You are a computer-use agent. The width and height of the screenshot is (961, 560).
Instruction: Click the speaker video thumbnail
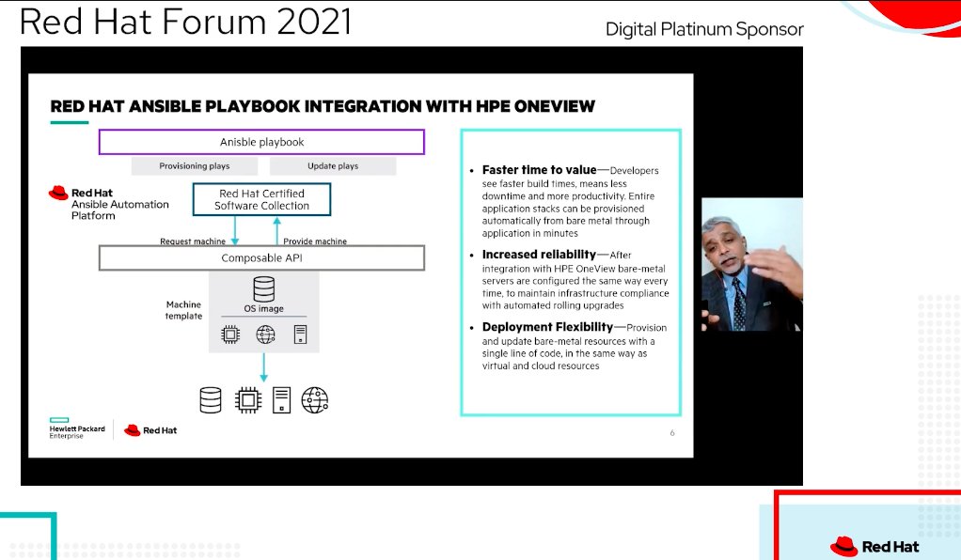click(x=752, y=265)
